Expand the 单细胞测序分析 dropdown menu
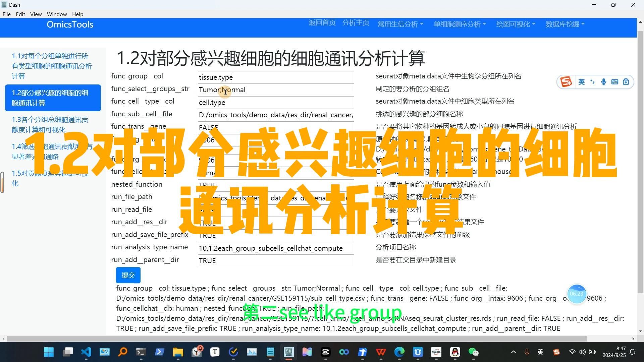This screenshot has width=644, height=362. coord(459,24)
